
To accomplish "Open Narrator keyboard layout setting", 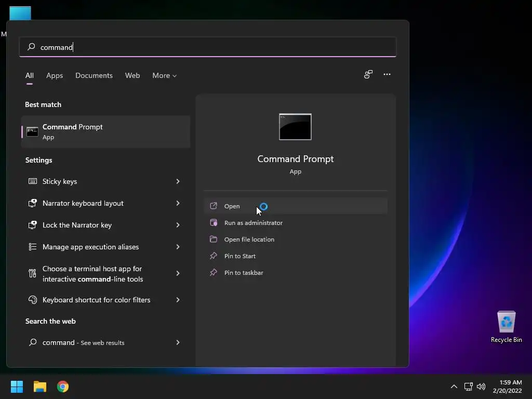I will pyautogui.click(x=106, y=203).
